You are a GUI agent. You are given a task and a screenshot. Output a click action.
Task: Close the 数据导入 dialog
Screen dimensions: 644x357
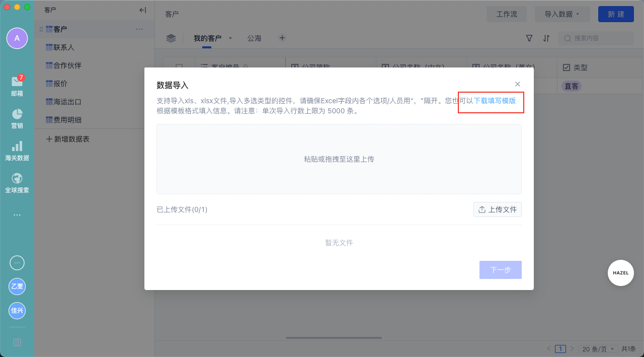[x=518, y=84]
